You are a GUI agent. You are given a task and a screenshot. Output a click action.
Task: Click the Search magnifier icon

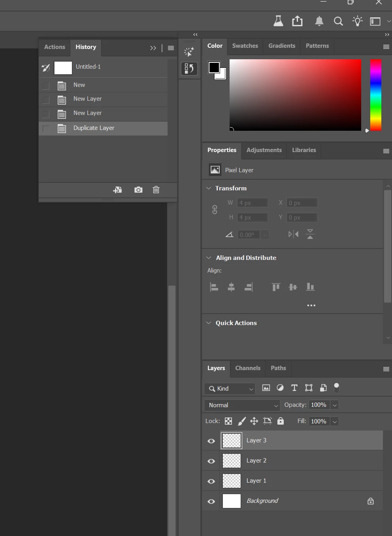tap(338, 21)
